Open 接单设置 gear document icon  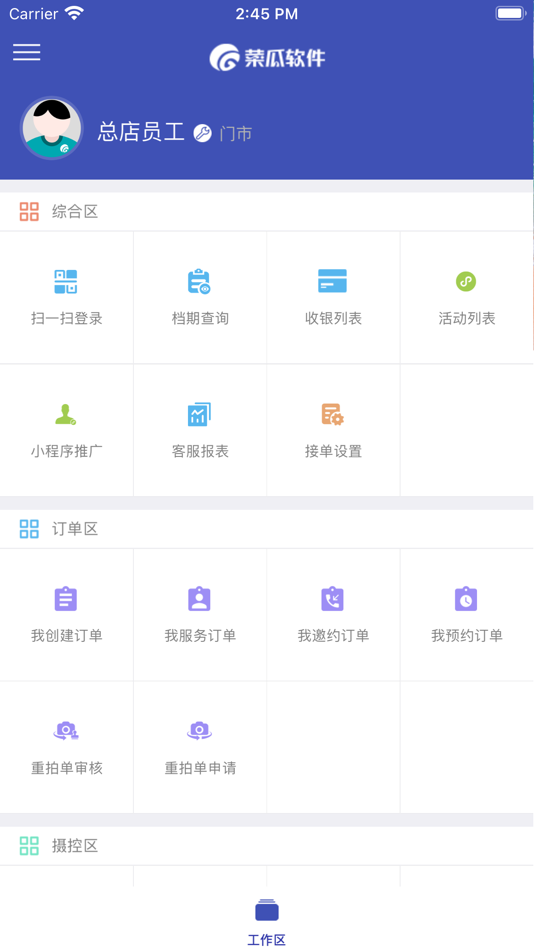pos(333,414)
